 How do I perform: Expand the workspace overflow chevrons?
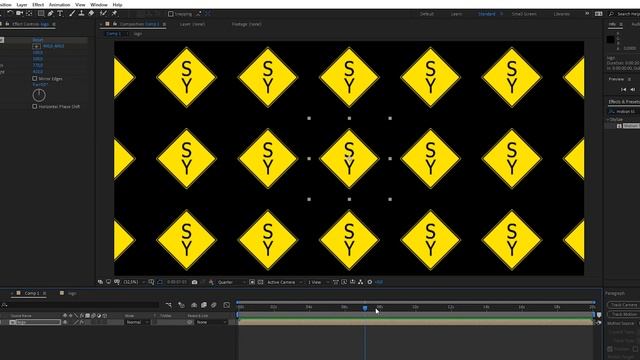587,14
